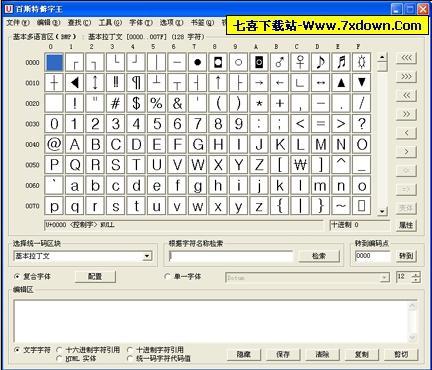Open the 文件(F) menu
The image size is (432, 370).
click(x=18, y=23)
